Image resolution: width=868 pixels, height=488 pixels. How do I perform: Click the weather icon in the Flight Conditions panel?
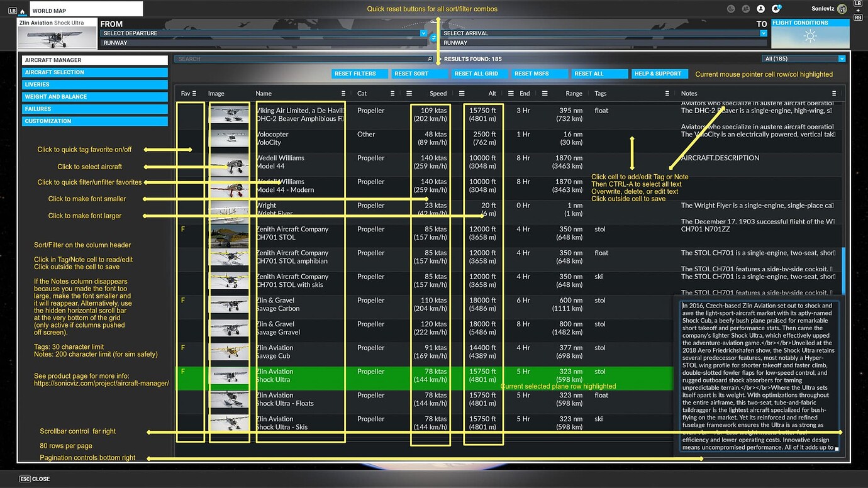coord(810,37)
